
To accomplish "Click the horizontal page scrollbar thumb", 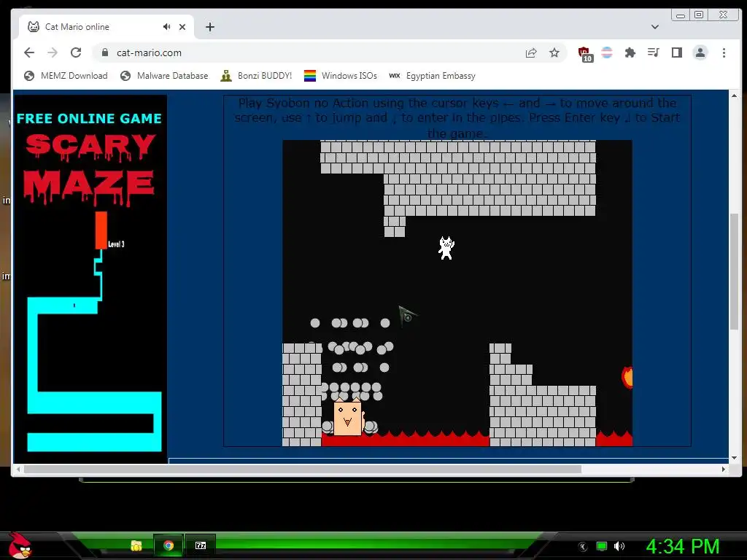I will [303, 469].
